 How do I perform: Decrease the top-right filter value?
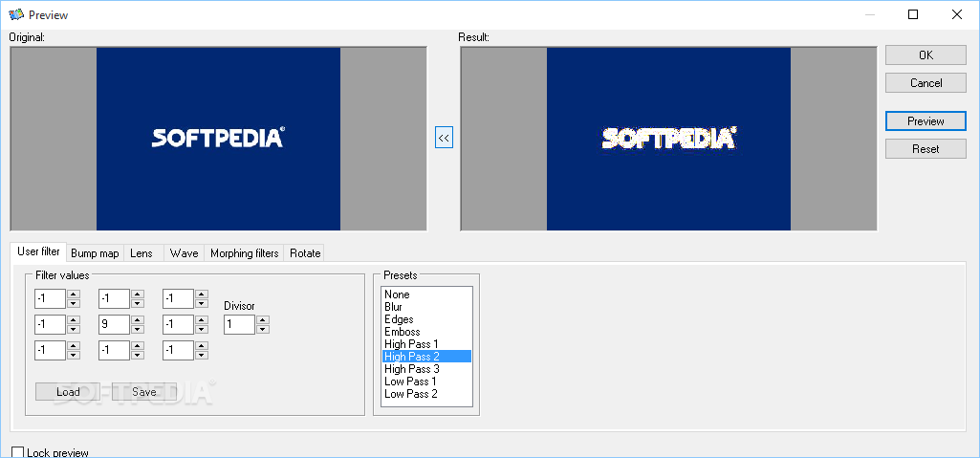pyautogui.click(x=201, y=304)
